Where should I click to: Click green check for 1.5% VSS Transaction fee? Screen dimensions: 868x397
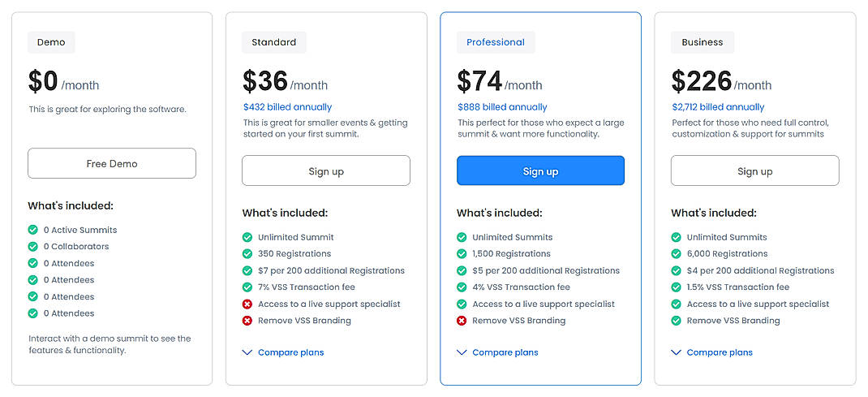coord(676,287)
